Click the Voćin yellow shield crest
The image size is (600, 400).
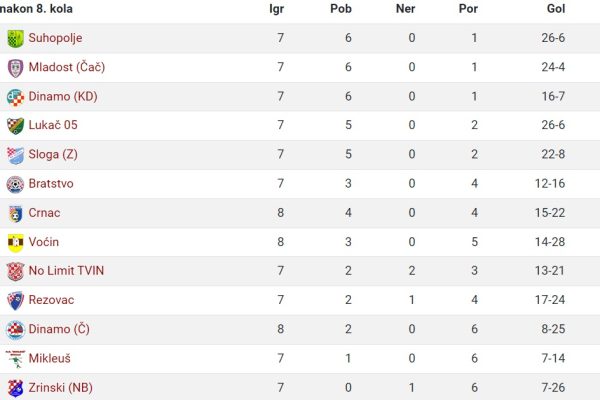point(15,243)
